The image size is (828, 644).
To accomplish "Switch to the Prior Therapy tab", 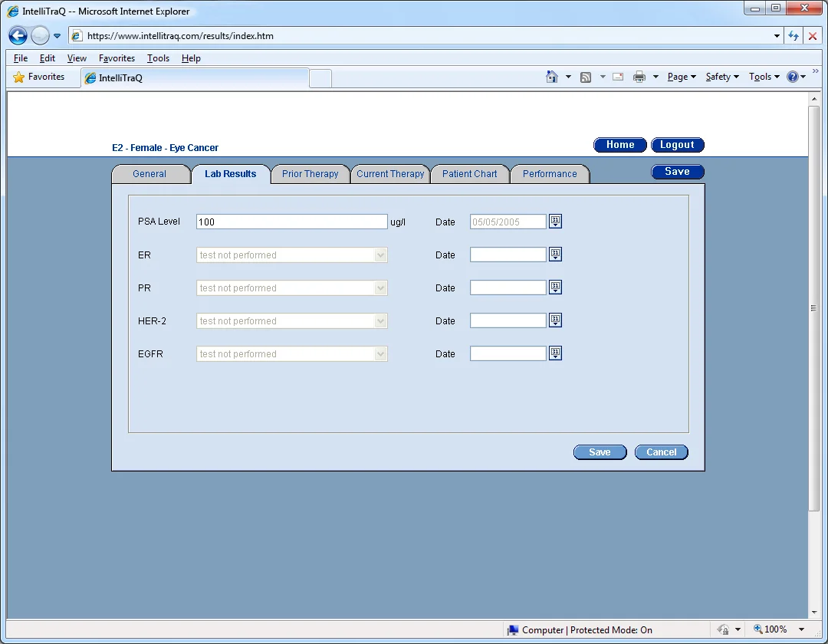I will point(310,174).
